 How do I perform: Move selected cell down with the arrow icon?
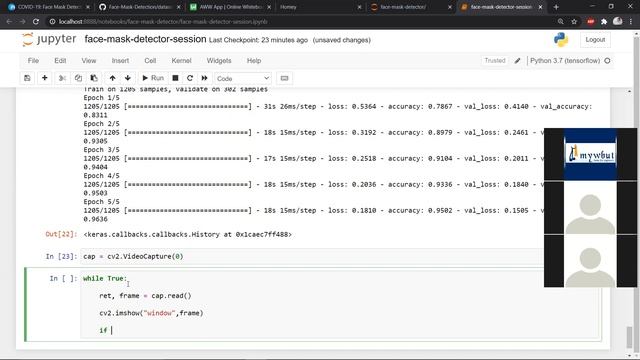pos(128,78)
